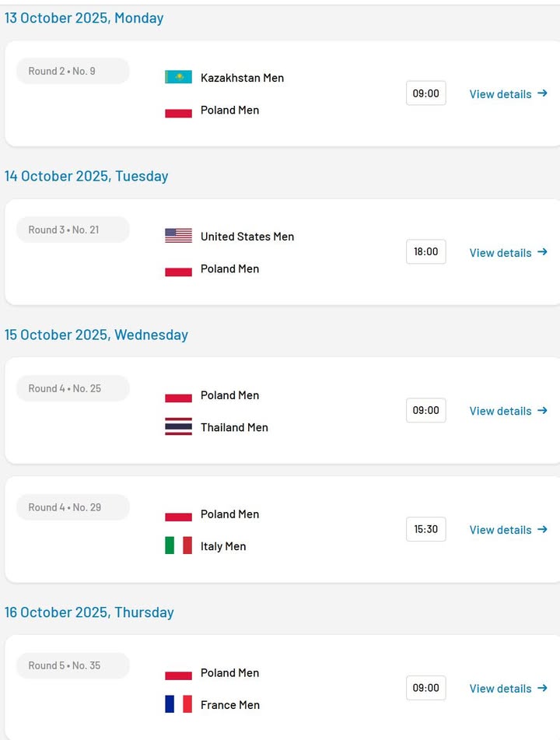Click the Thailand flag icon
This screenshot has height=740, width=560.
click(178, 426)
